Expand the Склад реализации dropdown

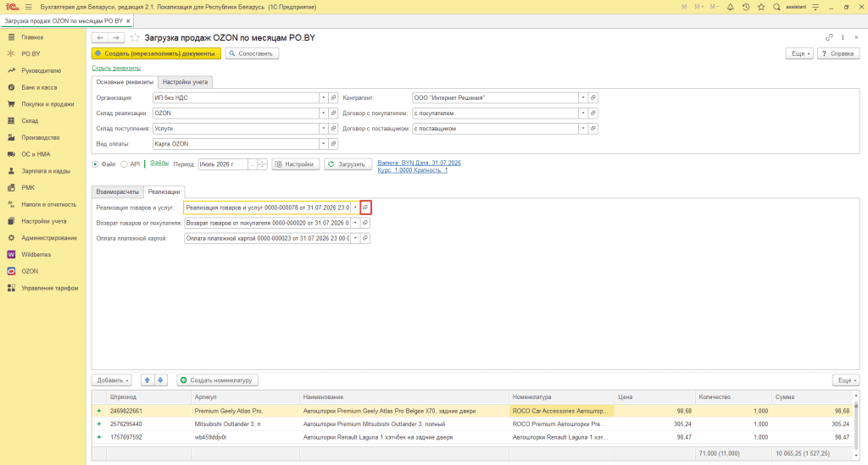323,113
